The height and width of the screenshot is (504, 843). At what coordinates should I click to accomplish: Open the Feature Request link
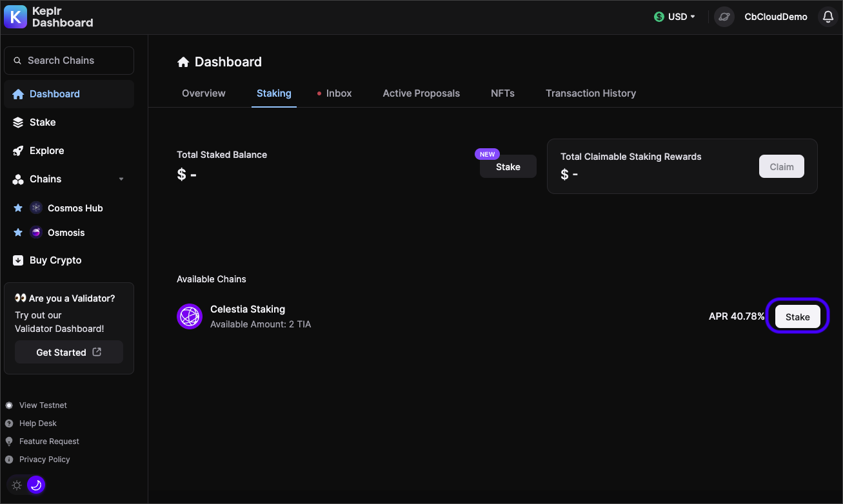coord(49,441)
